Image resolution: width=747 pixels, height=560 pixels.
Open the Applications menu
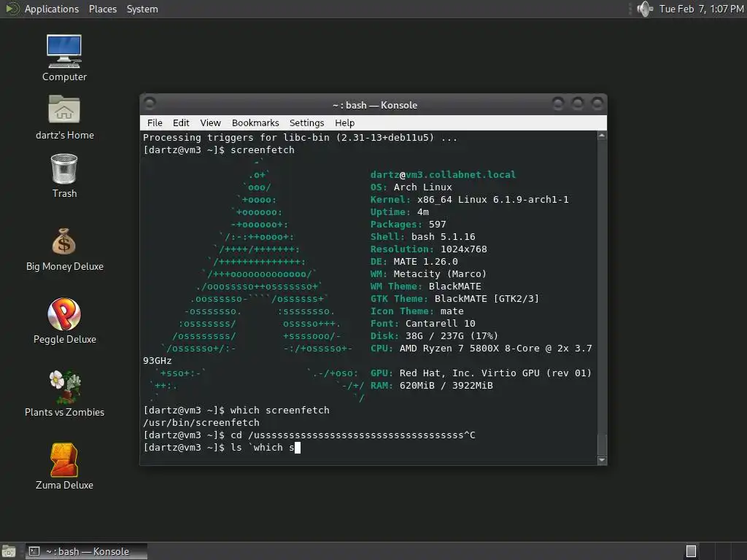(x=52, y=9)
